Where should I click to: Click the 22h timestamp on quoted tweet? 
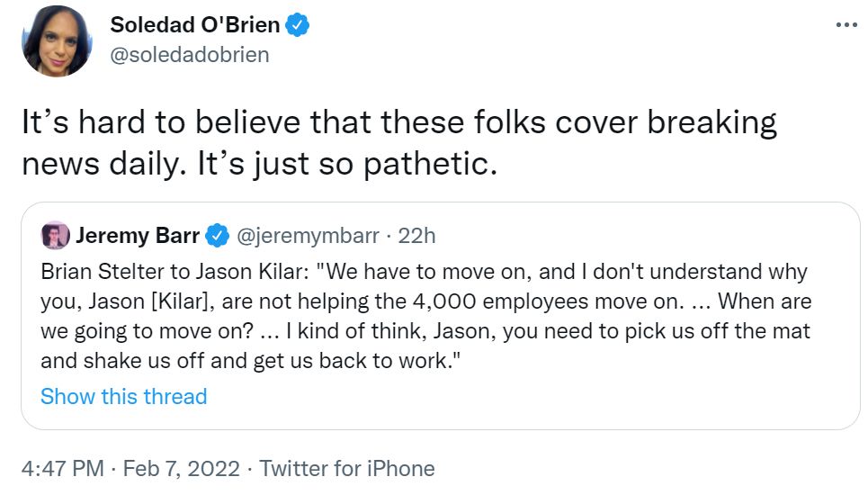click(x=416, y=236)
